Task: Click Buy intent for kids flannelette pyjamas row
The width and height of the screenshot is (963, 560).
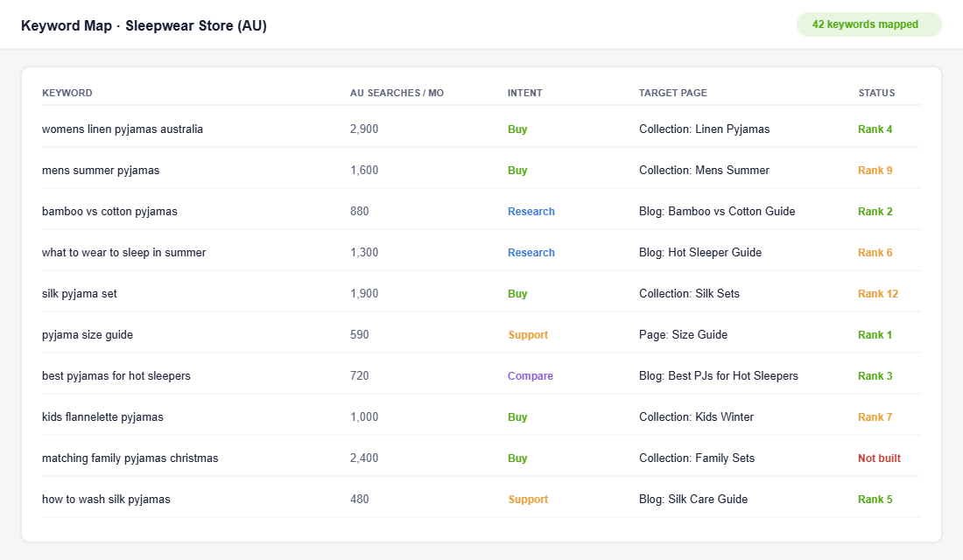Action: (517, 416)
